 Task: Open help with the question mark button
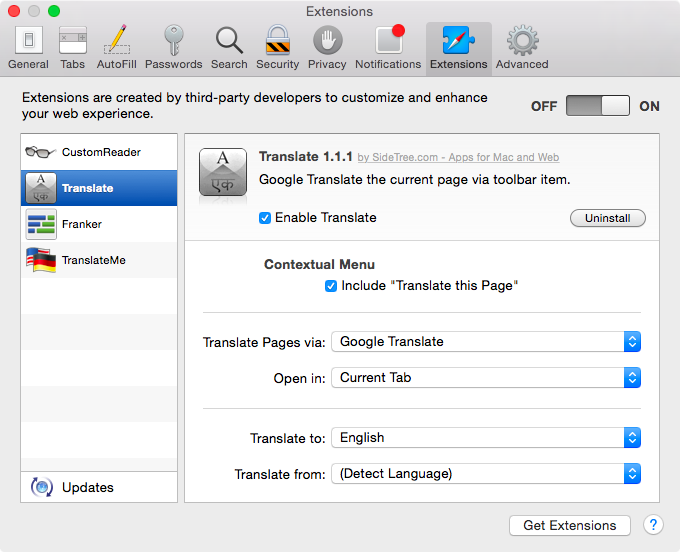[x=653, y=525]
